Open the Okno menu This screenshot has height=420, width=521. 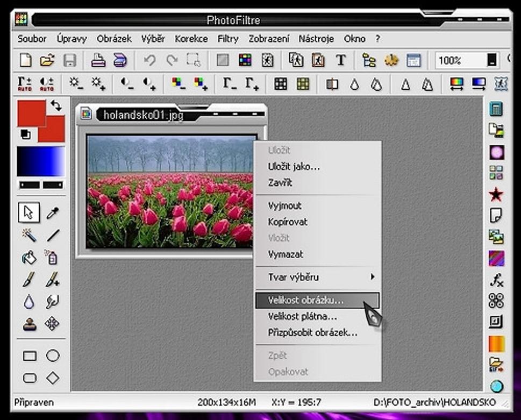(x=354, y=39)
